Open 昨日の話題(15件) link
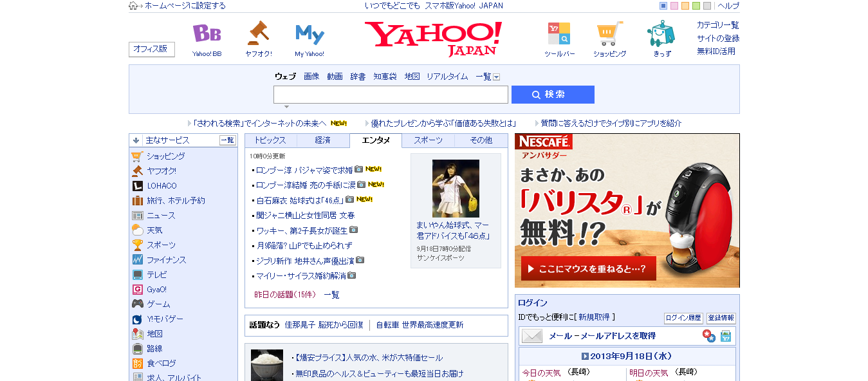The image size is (868, 381). [285, 295]
